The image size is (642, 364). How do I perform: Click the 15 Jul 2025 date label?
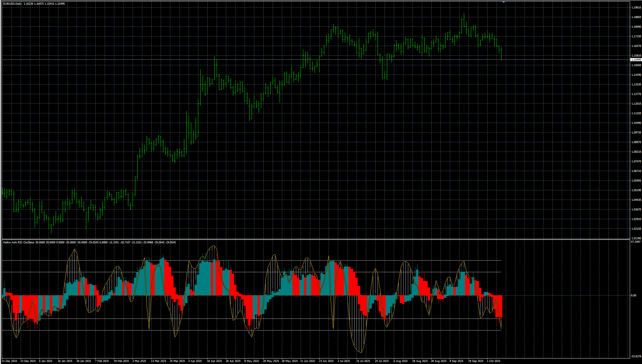(x=363, y=361)
